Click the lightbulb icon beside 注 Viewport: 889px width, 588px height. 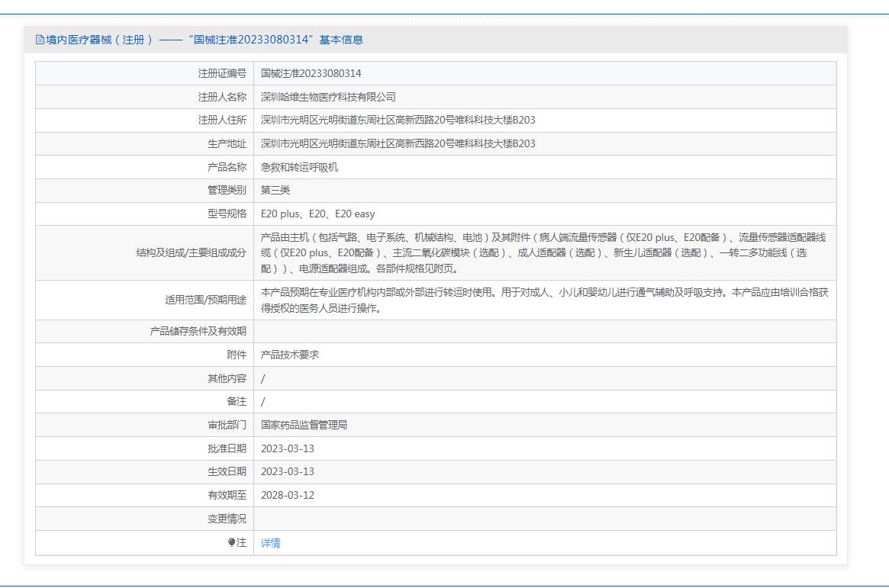(232, 542)
